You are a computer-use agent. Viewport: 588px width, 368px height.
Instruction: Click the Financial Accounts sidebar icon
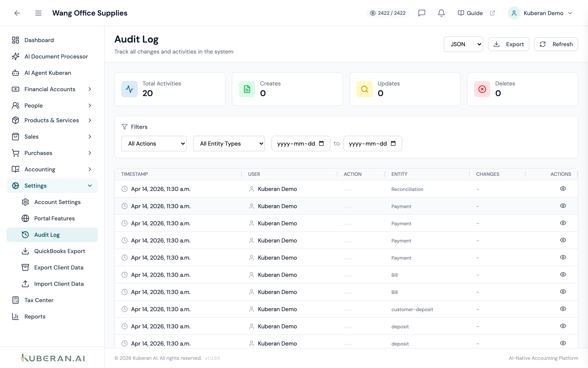point(16,89)
